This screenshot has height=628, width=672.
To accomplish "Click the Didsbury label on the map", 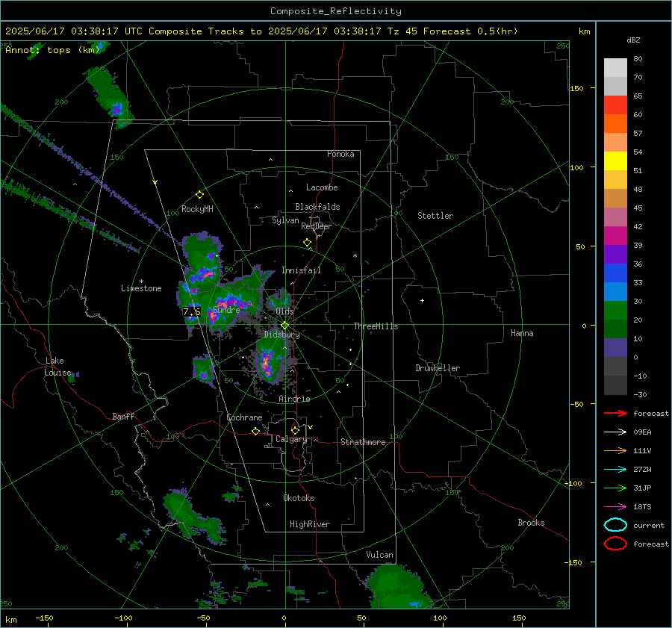I will point(281,335).
